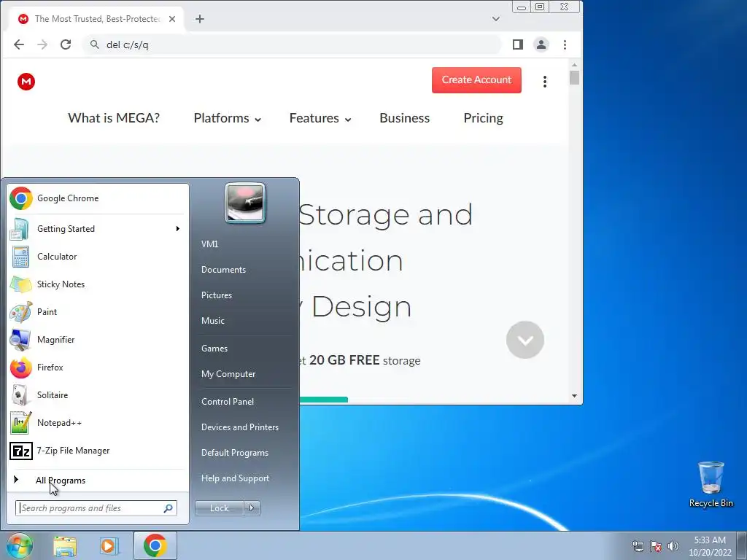The image size is (747, 560).
Task: Click Chrome address bar with del c:/s/q
Action: pyautogui.click(x=292, y=44)
